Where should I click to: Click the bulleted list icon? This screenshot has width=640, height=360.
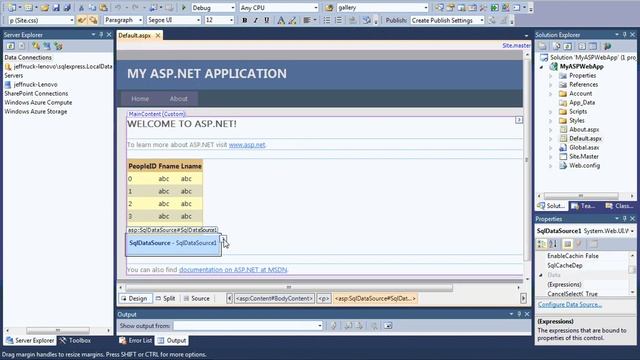[327, 20]
